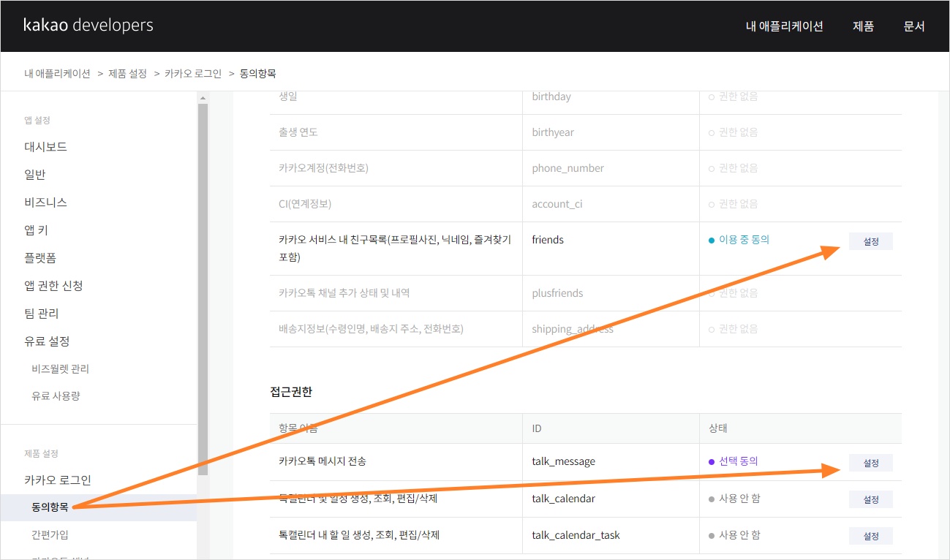950x560 pixels.
Task: Open 내 애플리케이션 in top navigation
Action: click(x=784, y=26)
